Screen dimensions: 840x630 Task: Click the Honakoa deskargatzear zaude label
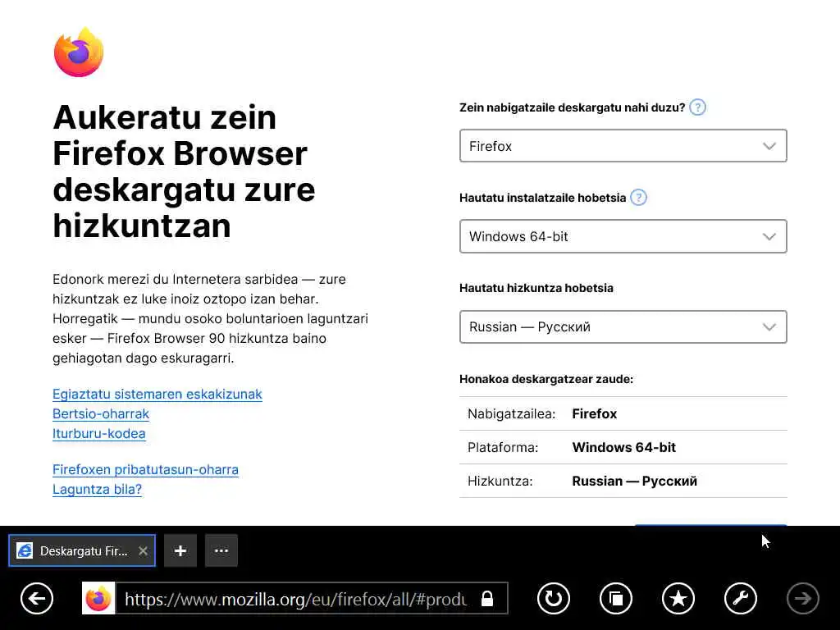point(546,379)
